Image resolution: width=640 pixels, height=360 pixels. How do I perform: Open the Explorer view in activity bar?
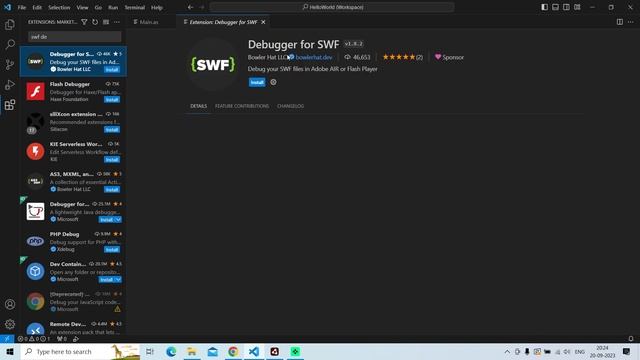click(x=10, y=24)
